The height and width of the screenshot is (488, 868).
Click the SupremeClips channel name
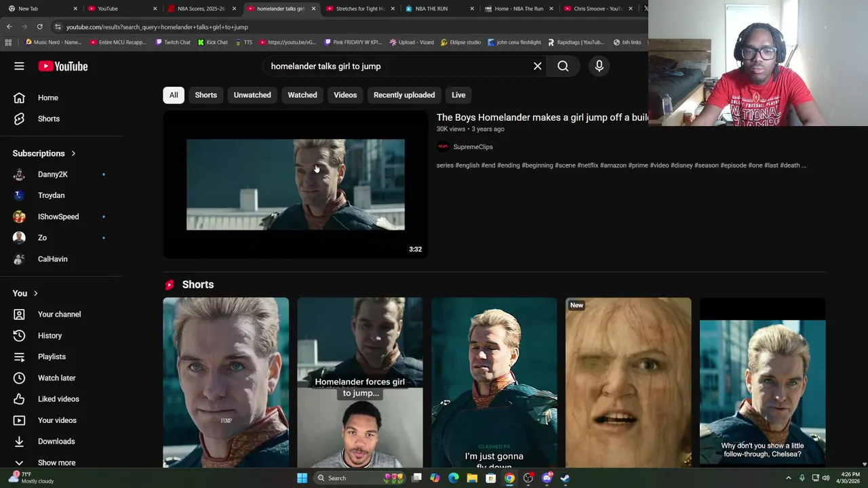tap(473, 146)
